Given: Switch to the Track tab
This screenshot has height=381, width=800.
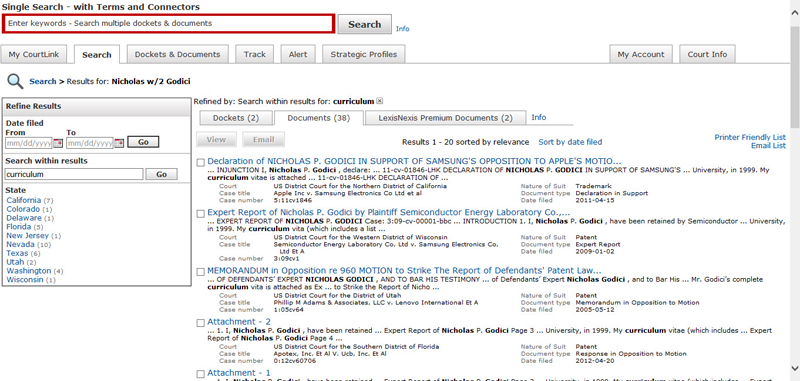Looking at the screenshot, I should (x=255, y=55).
